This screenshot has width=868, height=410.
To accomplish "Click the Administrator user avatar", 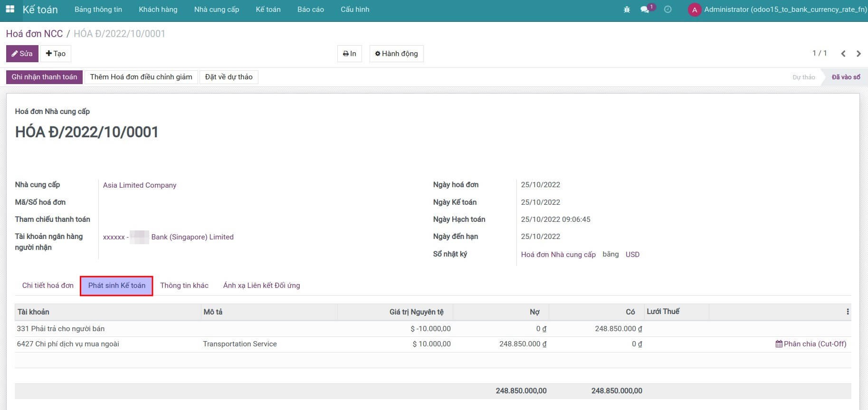I will 695,10.
